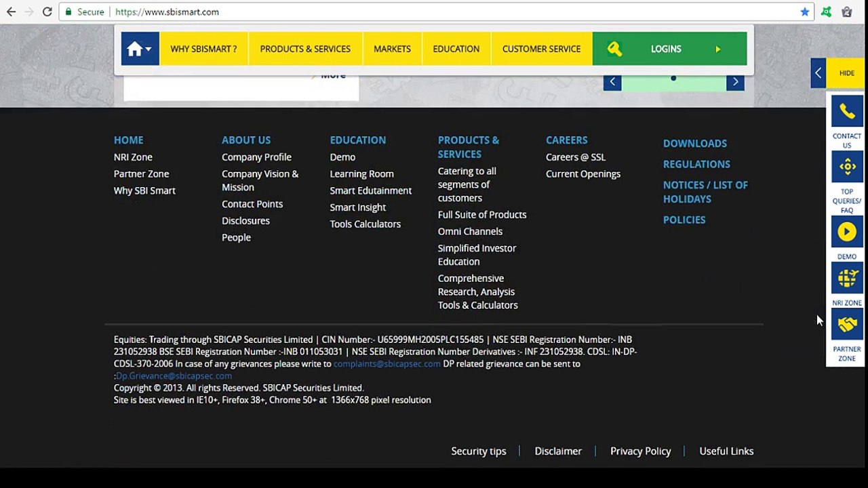Click the bookmark star icon
868x488 pixels.
click(x=804, y=12)
